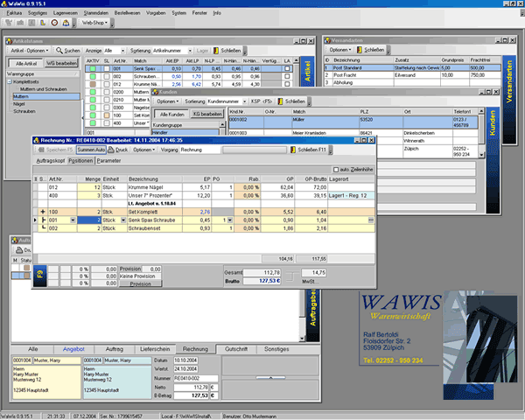Screen dimensions: 525x420
Task: Toggle the SL box for article 100
Action: [x=107, y=115]
